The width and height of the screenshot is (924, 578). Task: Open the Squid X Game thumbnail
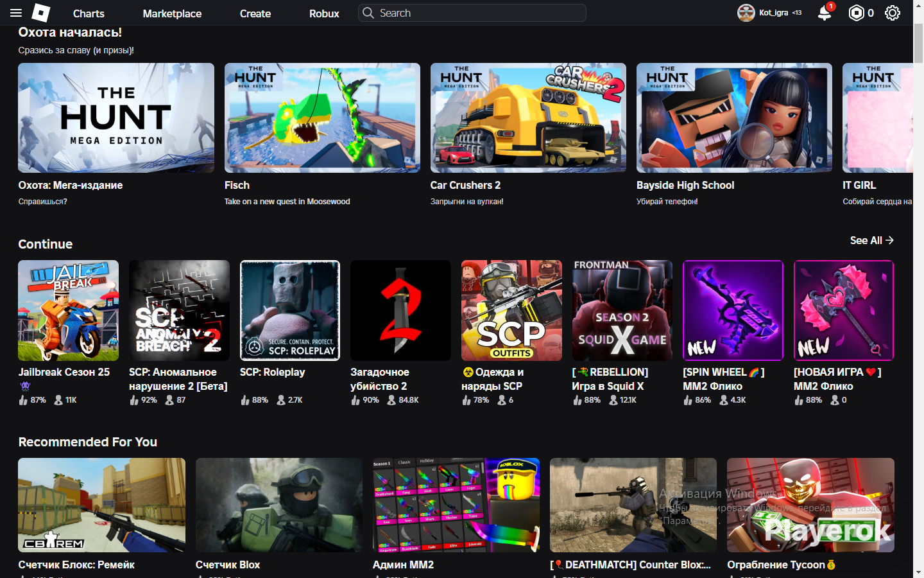click(x=622, y=310)
